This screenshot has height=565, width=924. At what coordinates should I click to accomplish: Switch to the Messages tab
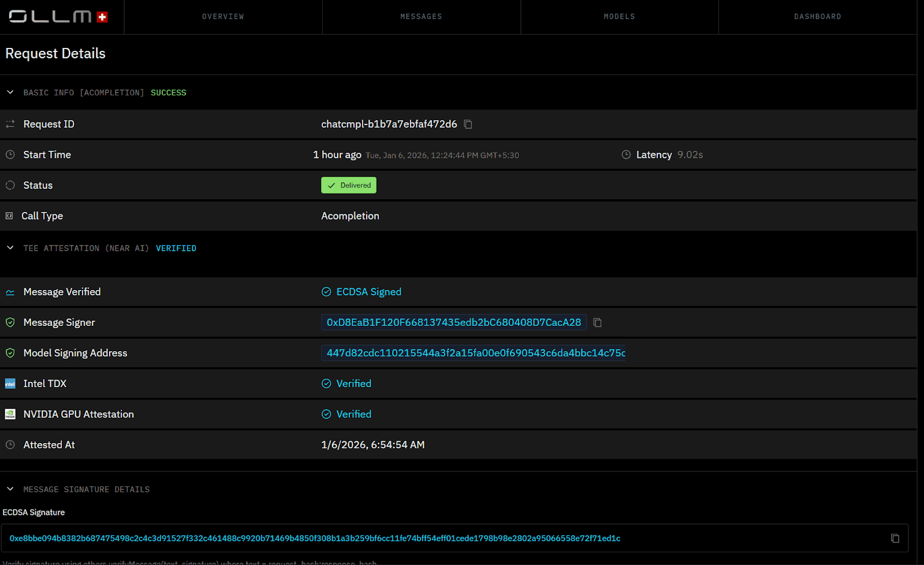pyautogui.click(x=421, y=17)
